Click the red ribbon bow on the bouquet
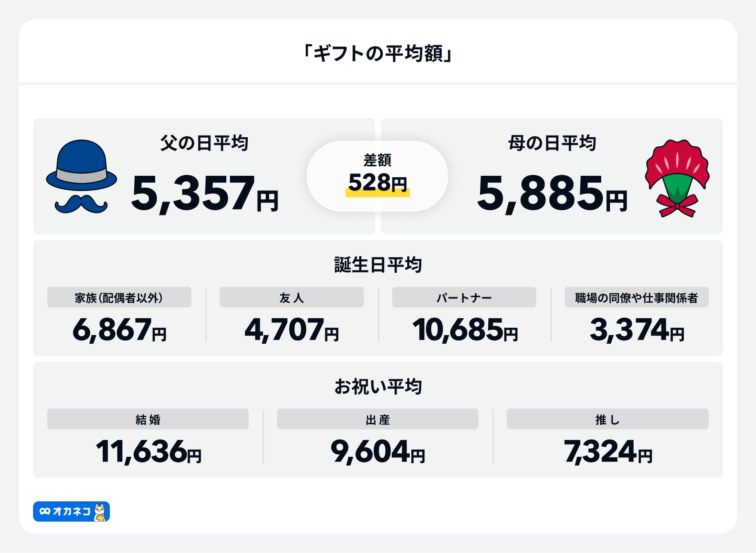 677,206
